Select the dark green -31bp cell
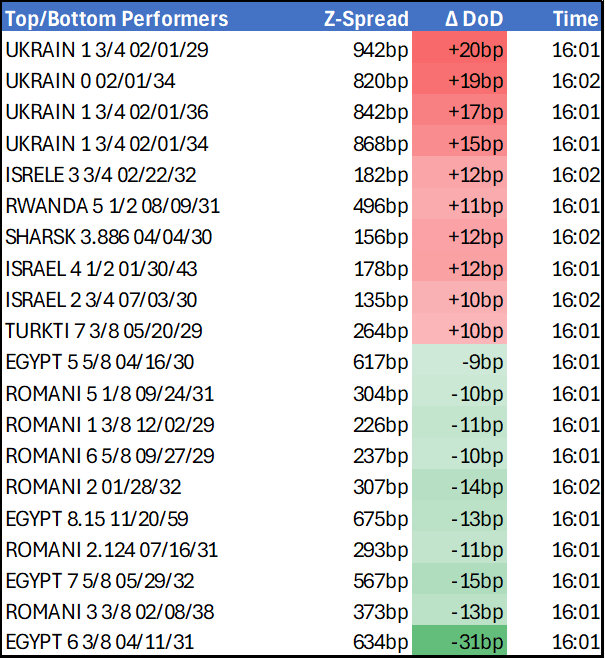Screen dimensions: 605x659 [475, 642]
